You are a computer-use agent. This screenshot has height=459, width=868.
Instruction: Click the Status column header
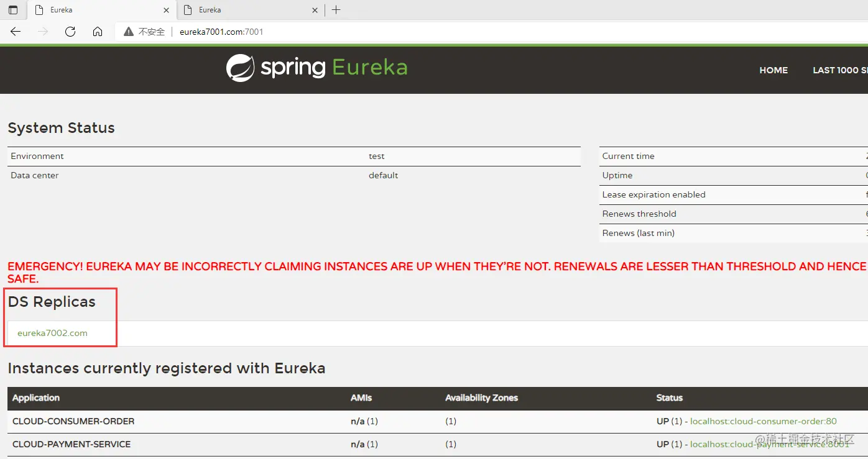669,398
